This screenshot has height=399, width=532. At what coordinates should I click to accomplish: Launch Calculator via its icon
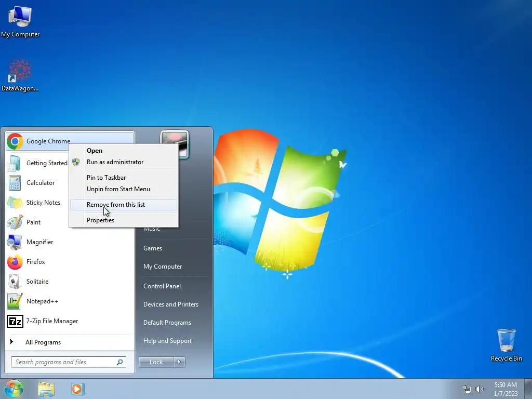[x=15, y=183]
